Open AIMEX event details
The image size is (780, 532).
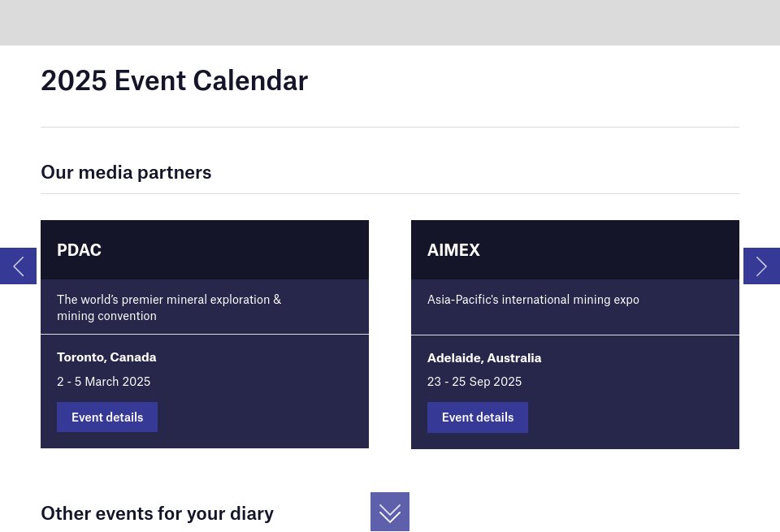[477, 417]
